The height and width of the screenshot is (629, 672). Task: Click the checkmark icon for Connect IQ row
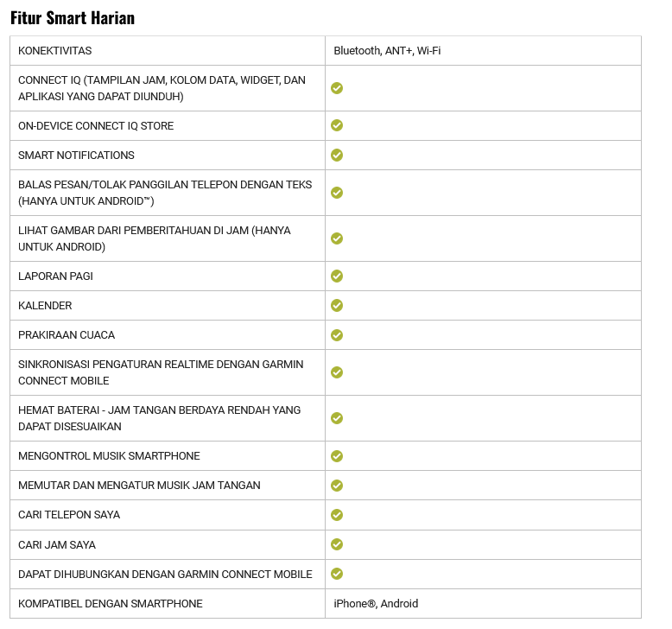pyautogui.click(x=337, y=88)
